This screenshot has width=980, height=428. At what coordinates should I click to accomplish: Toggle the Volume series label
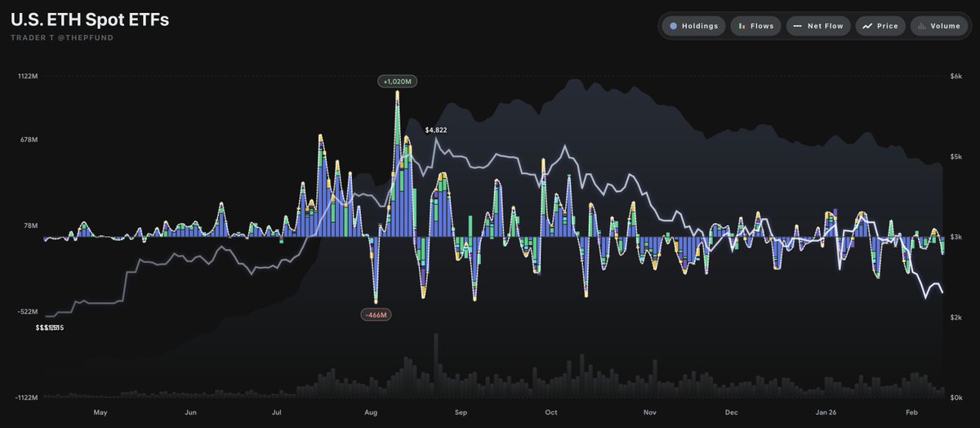(x=945, y=26)
